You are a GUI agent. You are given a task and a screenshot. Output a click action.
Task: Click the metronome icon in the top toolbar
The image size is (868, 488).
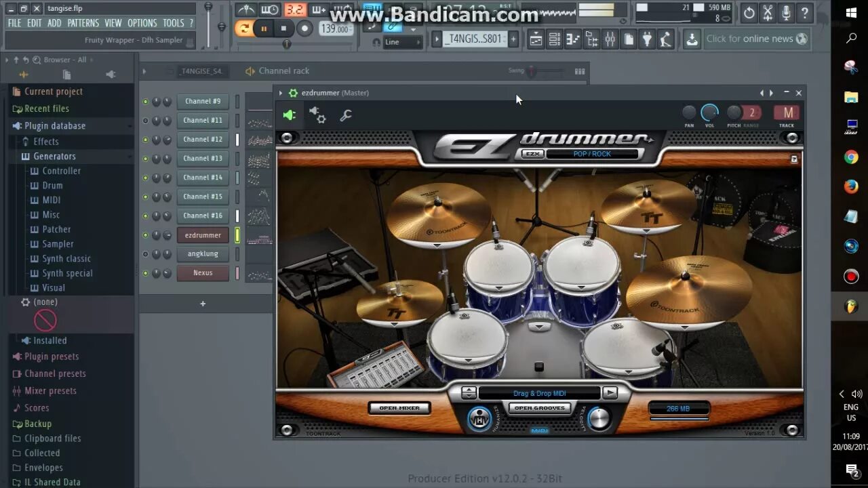[245, 9]
